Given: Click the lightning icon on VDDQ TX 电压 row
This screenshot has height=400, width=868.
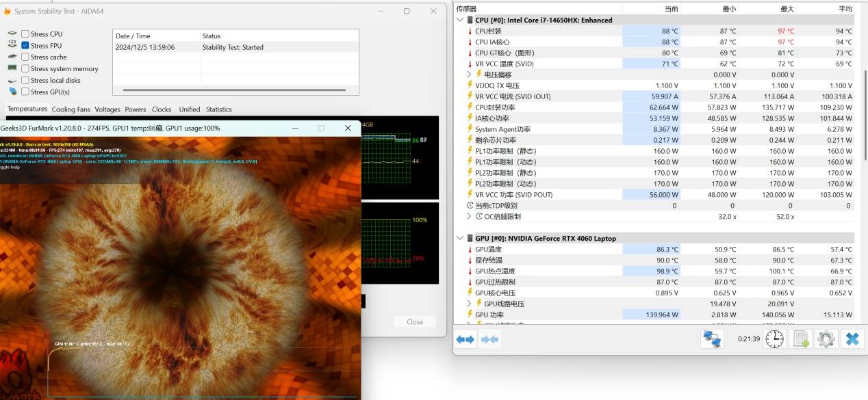Looking at the screenshot, I should tap(470, 85).
